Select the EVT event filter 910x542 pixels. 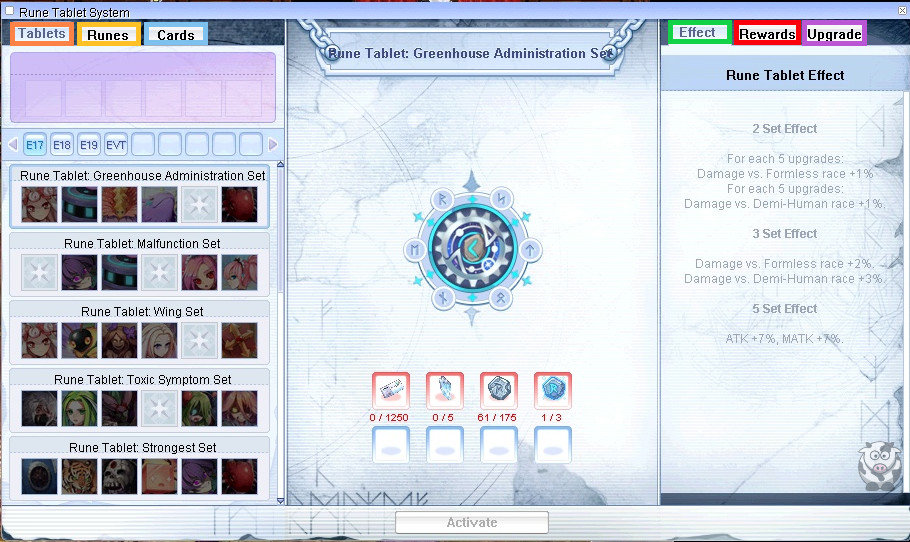(x=116, y=145)
